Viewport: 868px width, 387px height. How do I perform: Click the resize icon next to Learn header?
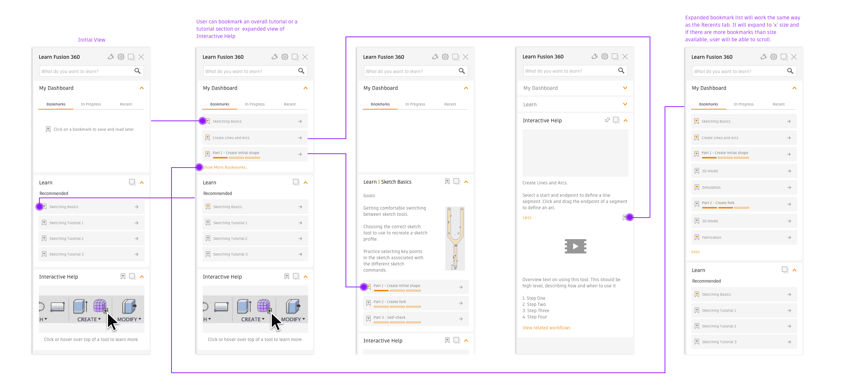click(132, 182)
